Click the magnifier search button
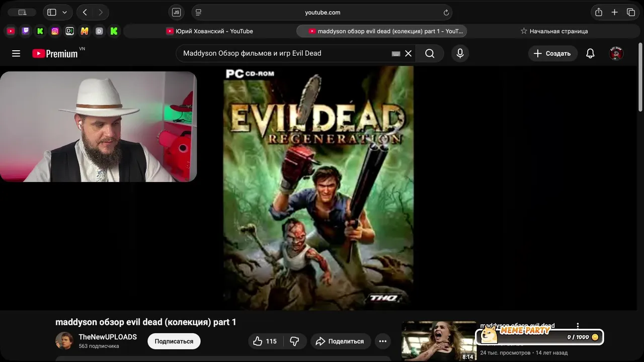644x362 pixels. point(430,53)
